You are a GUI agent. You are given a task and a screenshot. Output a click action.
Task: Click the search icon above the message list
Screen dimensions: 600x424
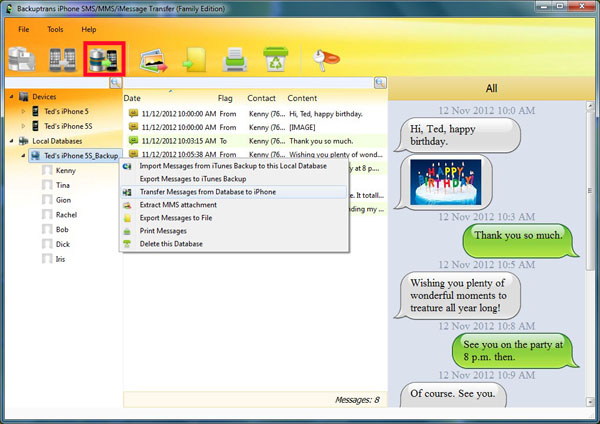(380, 83)
